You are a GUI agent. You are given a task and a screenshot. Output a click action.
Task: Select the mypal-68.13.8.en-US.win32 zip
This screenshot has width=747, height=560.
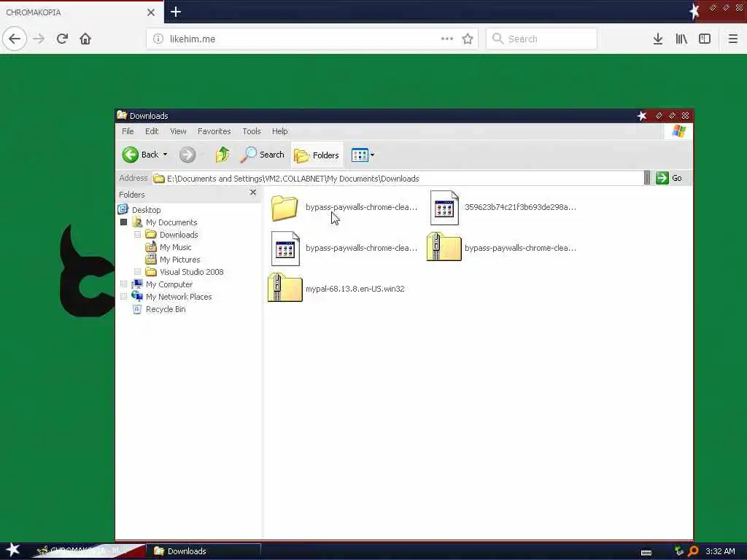(336, 288)
